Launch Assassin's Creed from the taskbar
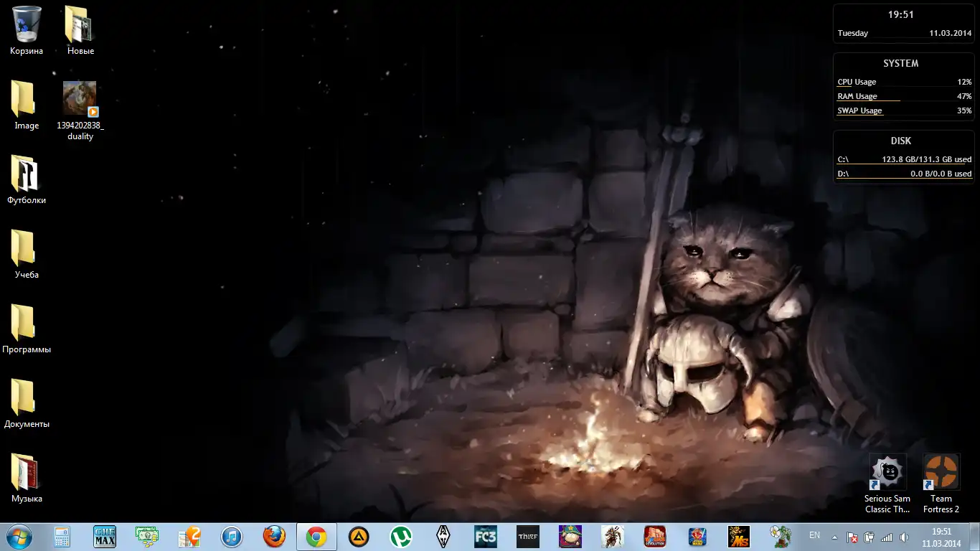This screenshot has width=980, height=551. [x=613, y=537]
